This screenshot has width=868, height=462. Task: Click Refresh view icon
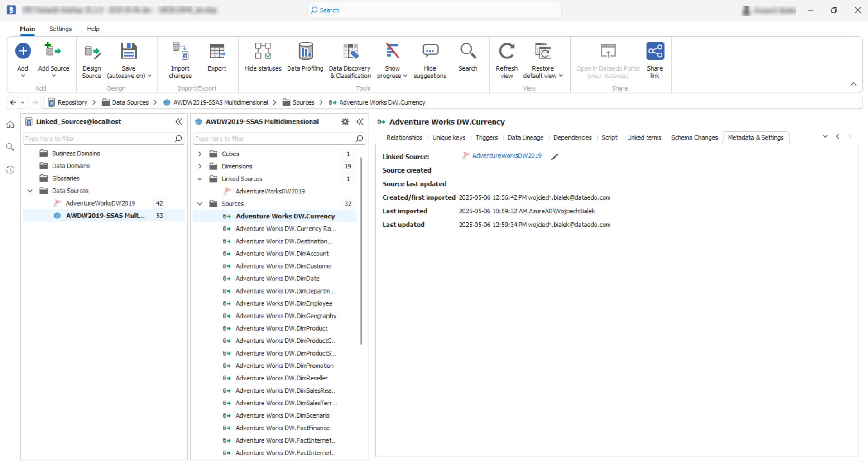pos(507,51)
